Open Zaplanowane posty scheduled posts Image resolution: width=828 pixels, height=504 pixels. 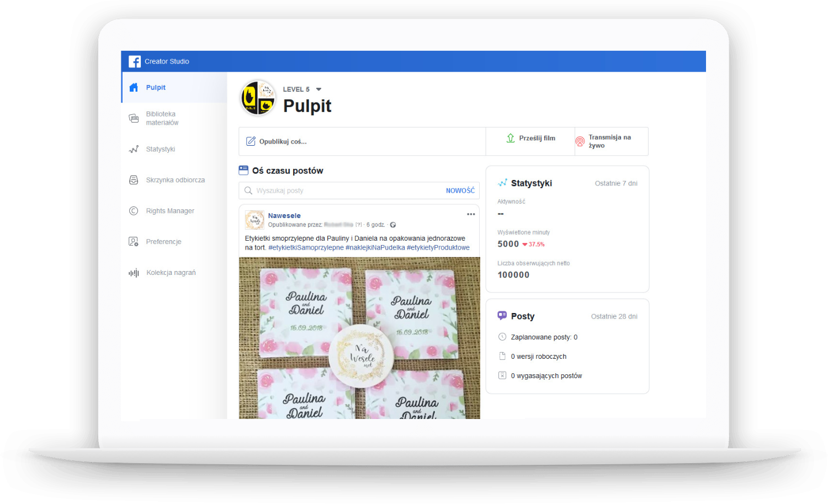(x=544, y=337)
